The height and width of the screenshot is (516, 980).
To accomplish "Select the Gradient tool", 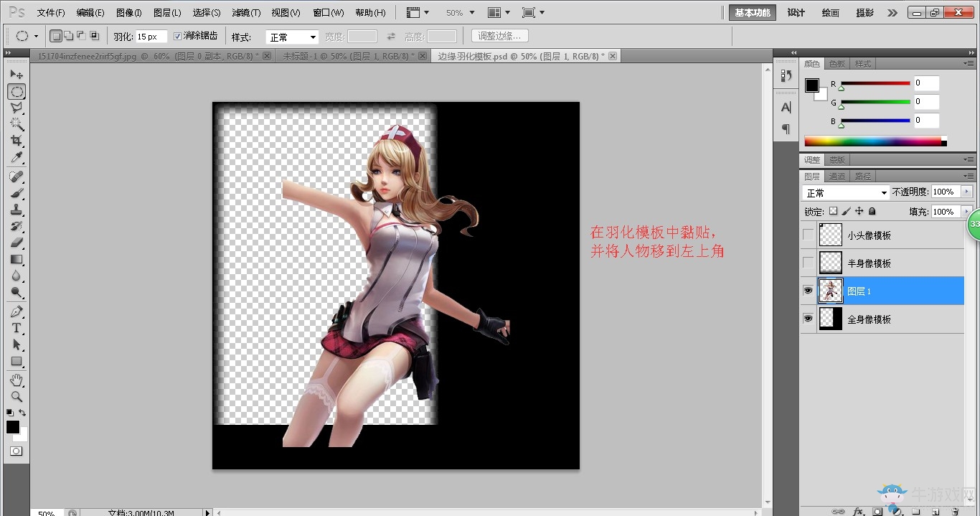I will (17, 259).
